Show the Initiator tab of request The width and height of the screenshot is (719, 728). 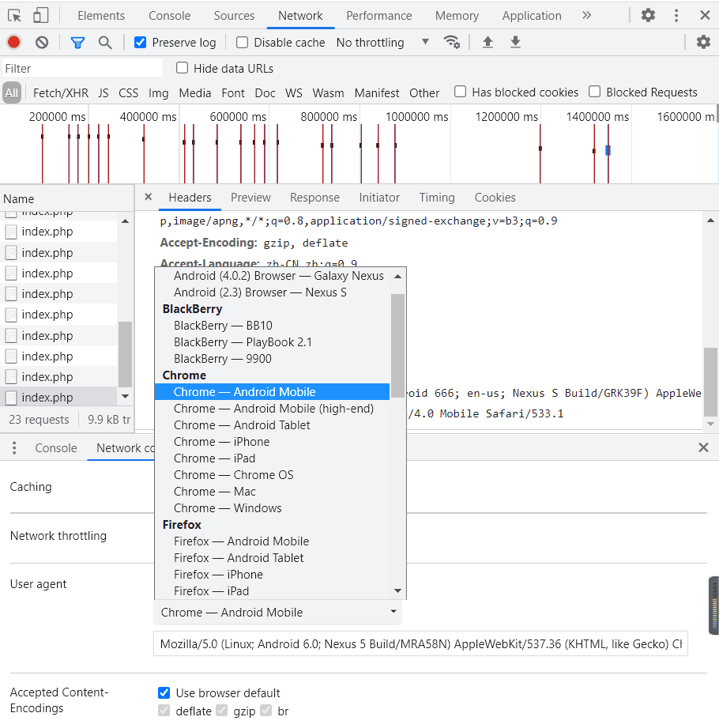[x=379, y=198]
